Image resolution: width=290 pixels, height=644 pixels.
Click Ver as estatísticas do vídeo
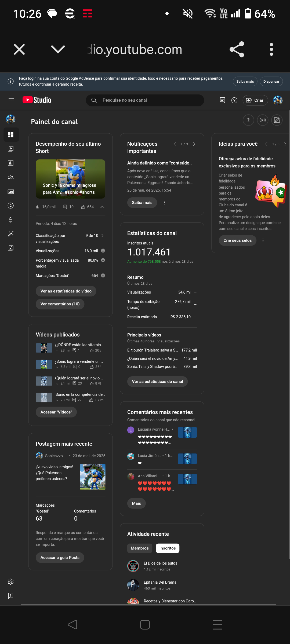pyautogui.click(x=66, y=291)
